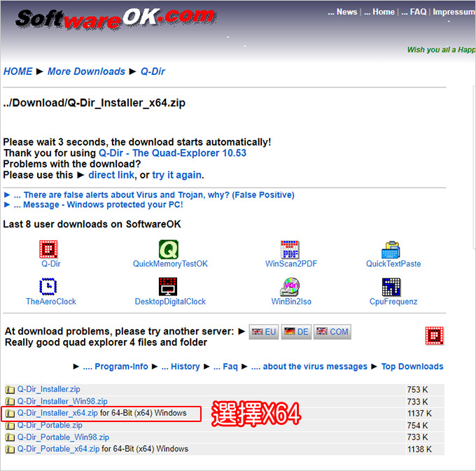
Task: Click the DesktopDigitalClock icon
Action: point(168,286)
